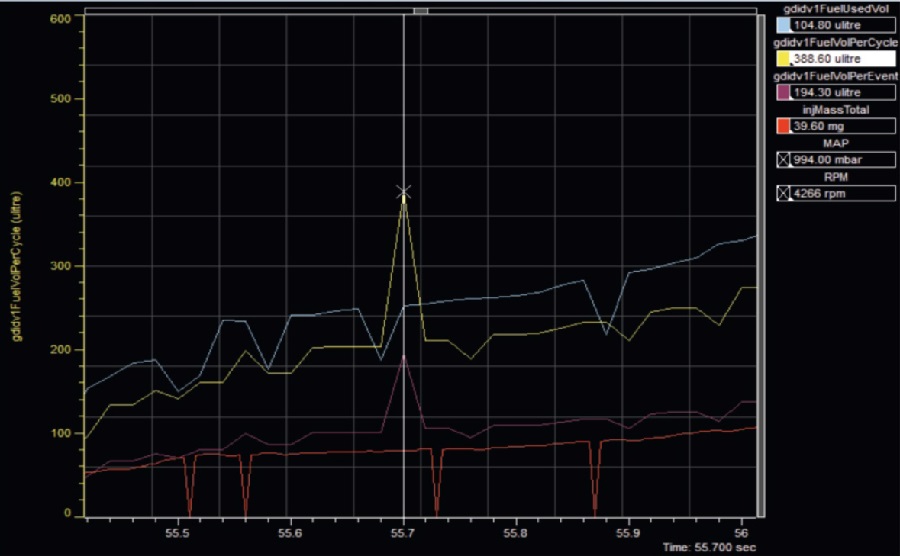This screenshot has width=900, height=556.
Task: Toggle visibility of the MAP trace
Action: [x=783, y=160]
